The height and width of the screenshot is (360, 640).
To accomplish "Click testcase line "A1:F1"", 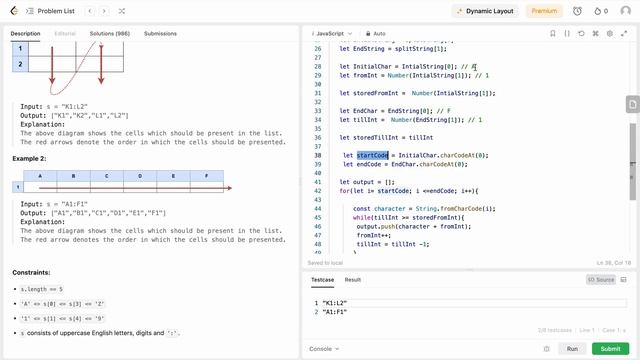I will click(x=335, y=312).
